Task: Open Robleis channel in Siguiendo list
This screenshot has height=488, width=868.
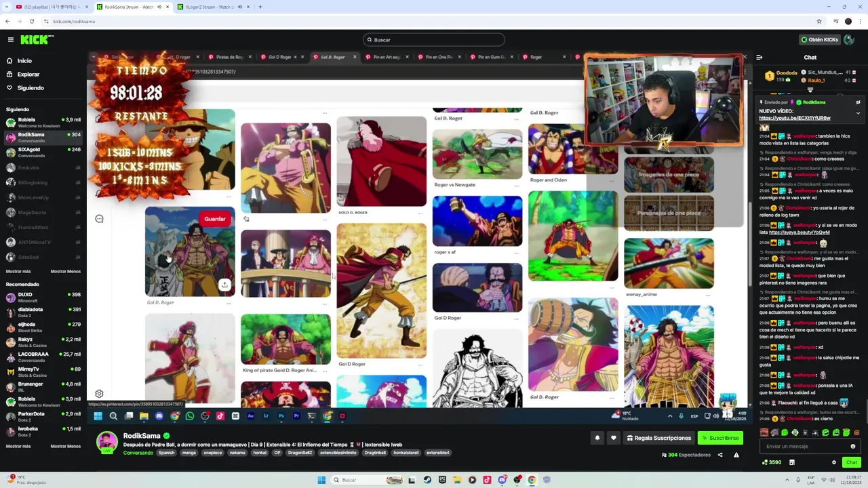Action: (42, 122)
